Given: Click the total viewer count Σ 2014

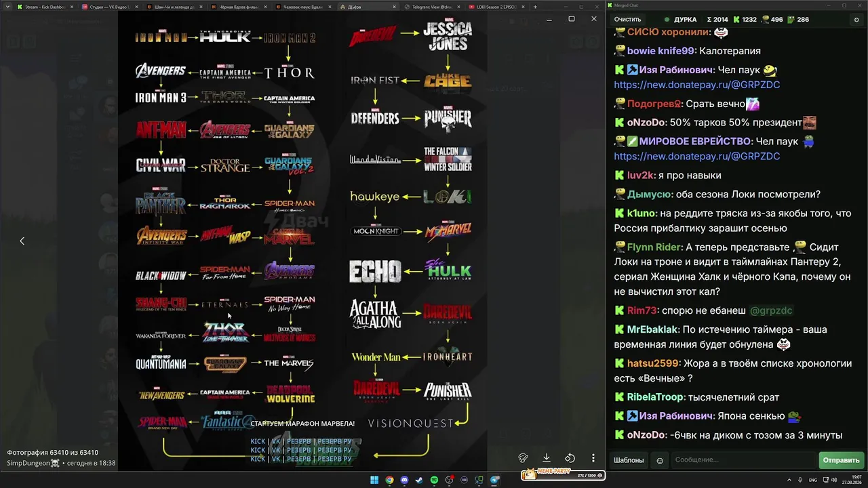Looking at the screenshot, I should [x=717, y=20].
